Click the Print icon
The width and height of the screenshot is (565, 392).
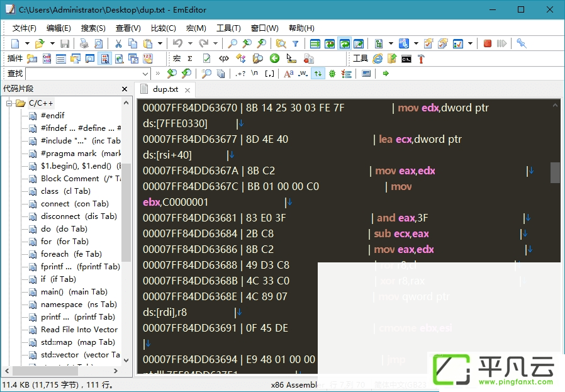84,43
